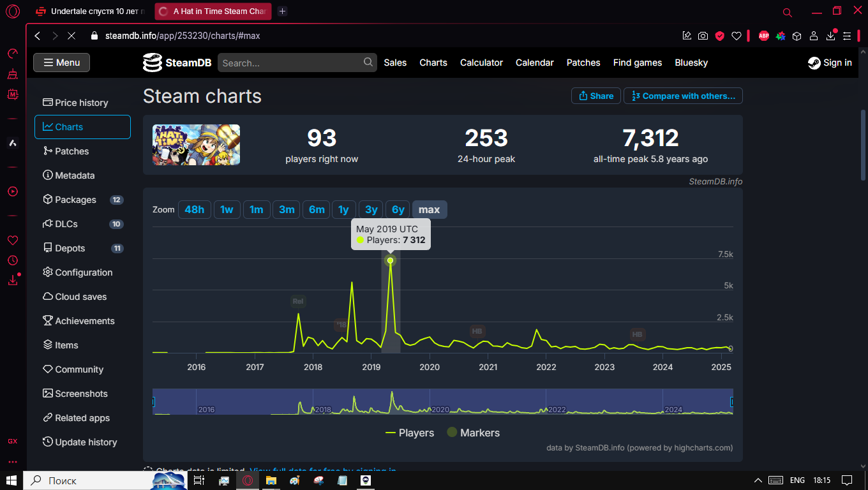The height and width of the screenshot is (490, 868).
Task: Open the sidebar three-dots setup menu
Action: (x=12, y=461)
